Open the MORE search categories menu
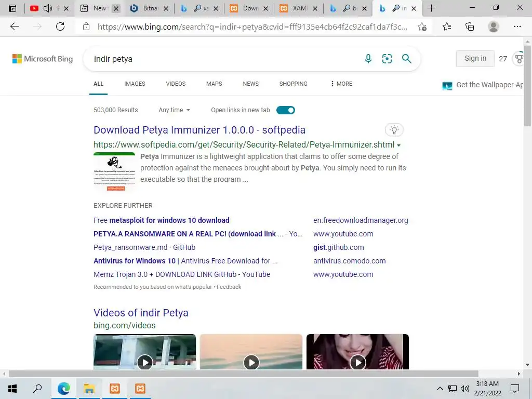Image resolution: width=532 pixels, height=399 pixels. 341,84
